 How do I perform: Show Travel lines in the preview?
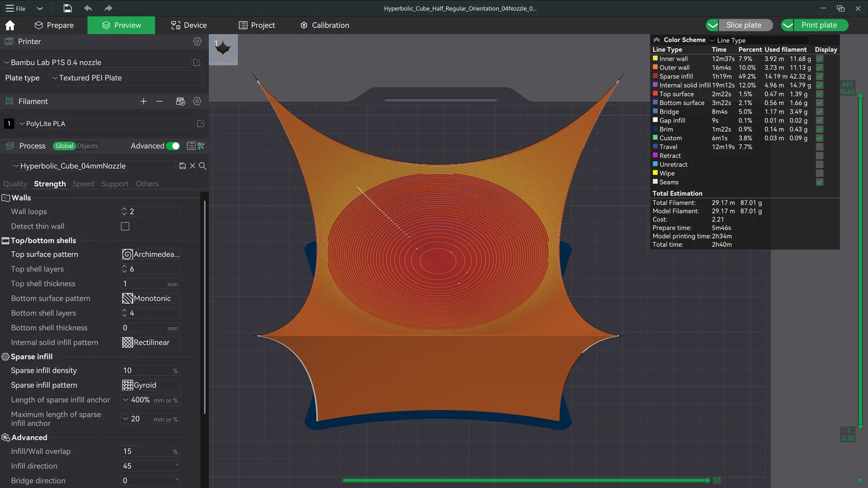819,147
